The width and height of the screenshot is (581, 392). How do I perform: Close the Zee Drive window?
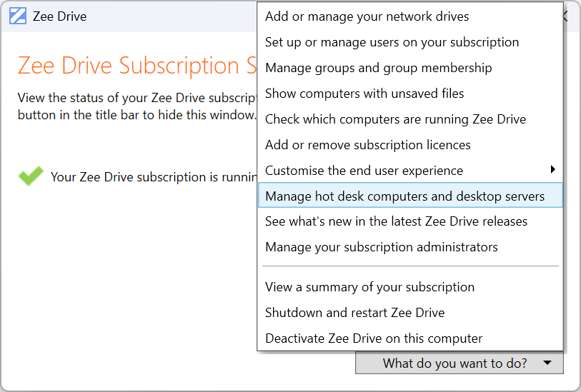[567, 16]
